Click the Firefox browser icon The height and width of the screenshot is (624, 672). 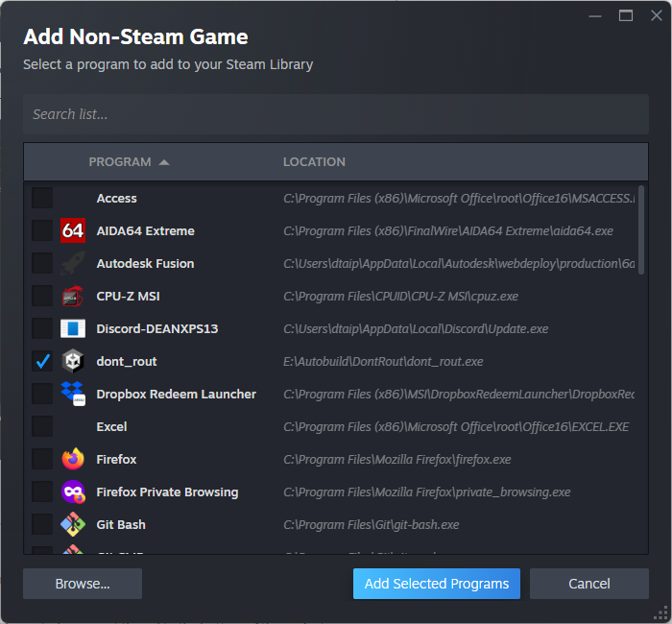(x=73, y=459)
